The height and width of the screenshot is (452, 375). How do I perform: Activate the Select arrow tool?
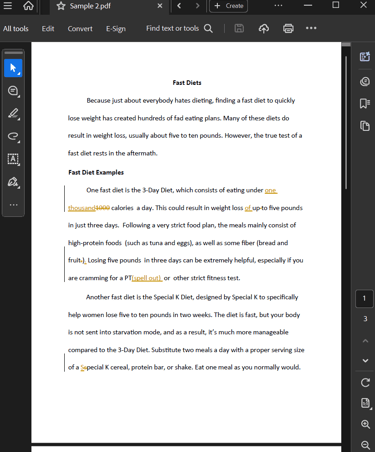click(13, 68)
